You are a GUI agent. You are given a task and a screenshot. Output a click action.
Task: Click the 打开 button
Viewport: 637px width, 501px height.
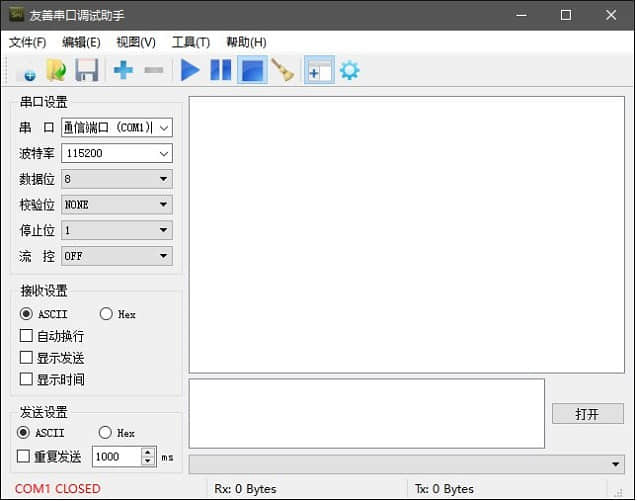[587, 414]
